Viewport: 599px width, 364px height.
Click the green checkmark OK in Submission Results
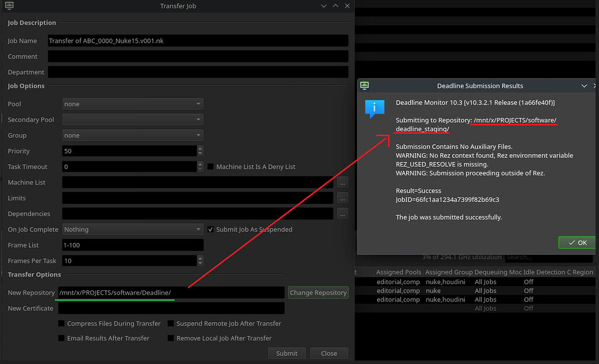coord(577,242)
